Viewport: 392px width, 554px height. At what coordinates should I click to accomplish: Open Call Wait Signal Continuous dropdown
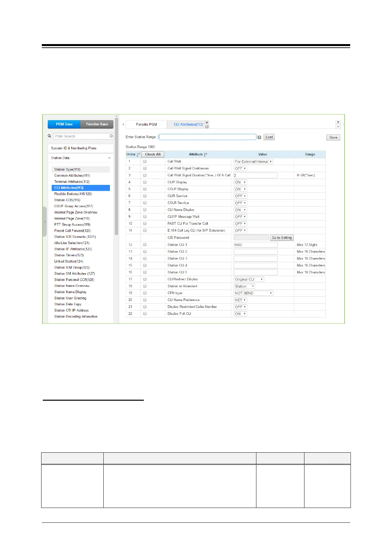(x=240, y=168)
